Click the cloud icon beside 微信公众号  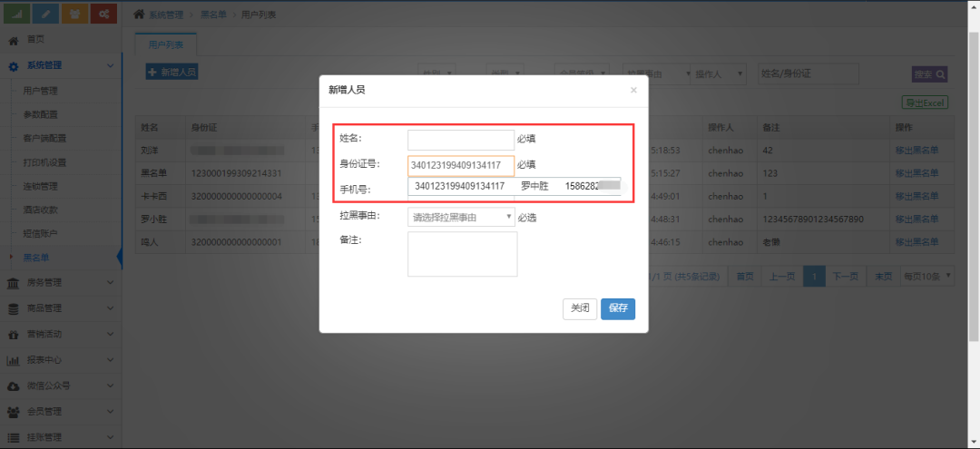[x=13, y=386]
